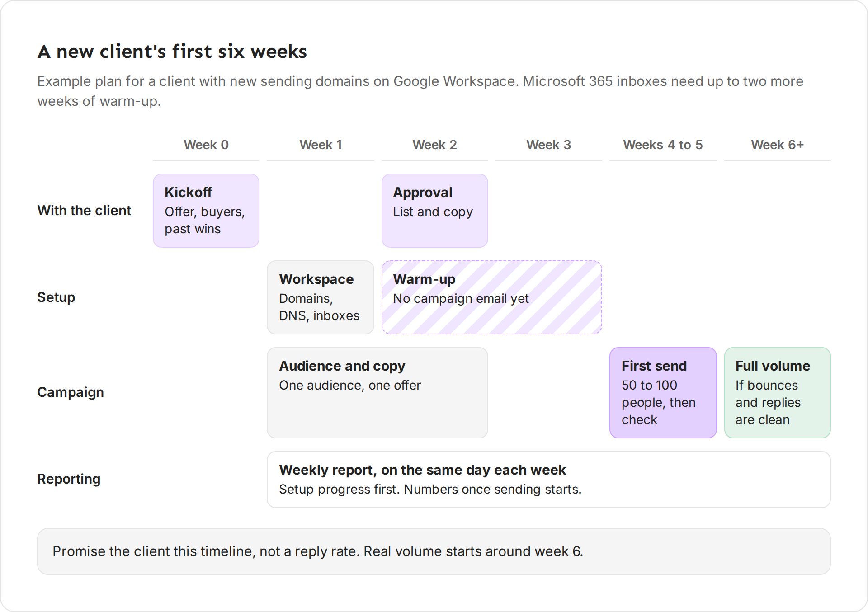Click the title "A new client's first six weeks"
This screenshot has height=612, width=868.
pos(172,52)
